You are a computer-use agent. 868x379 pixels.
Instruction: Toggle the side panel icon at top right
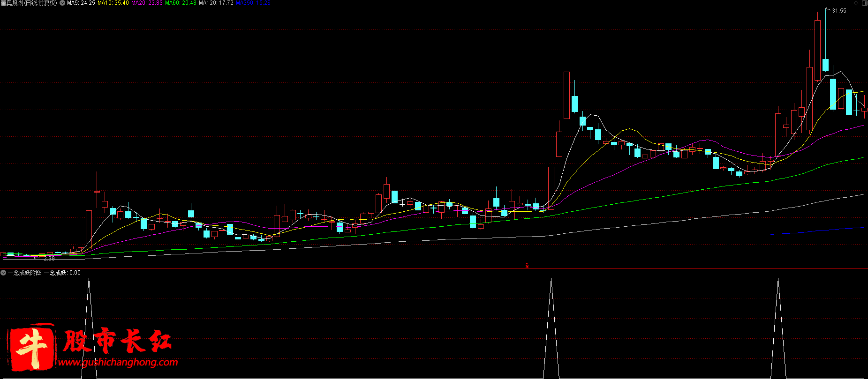click(x=864, y=3)
